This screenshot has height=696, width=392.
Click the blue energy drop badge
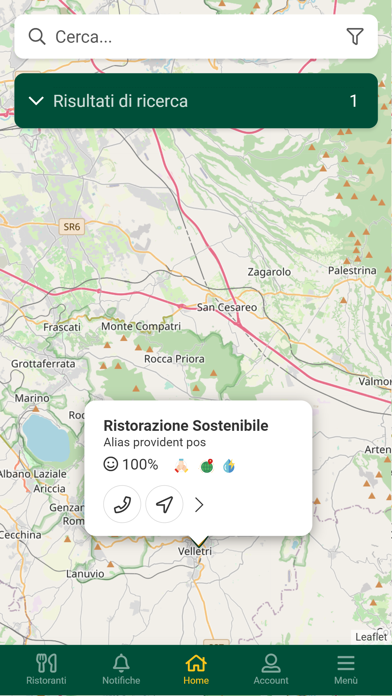[229, 466]
